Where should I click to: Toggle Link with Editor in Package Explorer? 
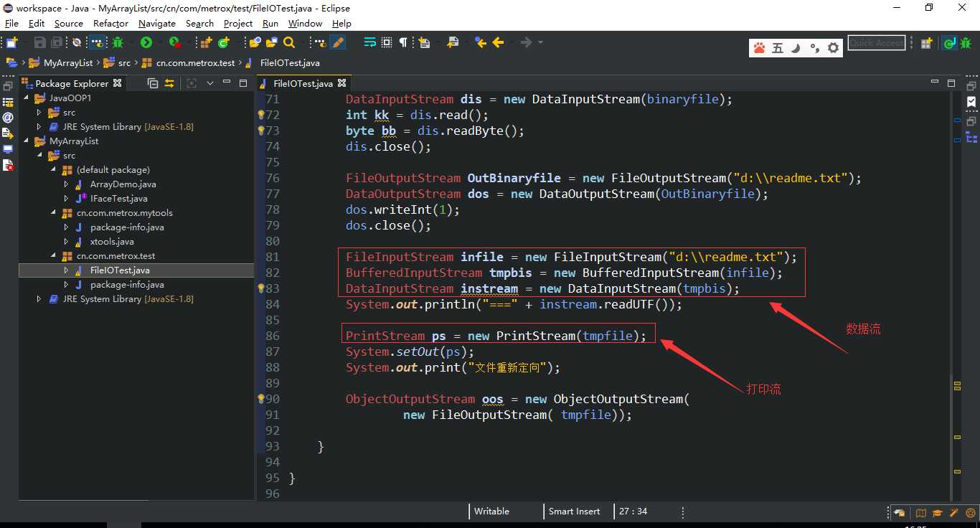(x=169, y=83)
